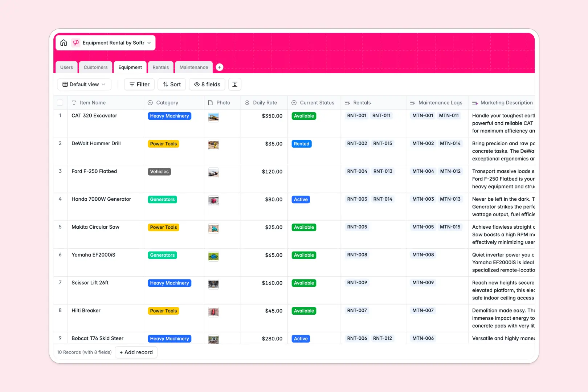This screenshot has width=588, height=392.
Task: Toggle the select-all checkbox in the table header
Action: coord(60,102)
